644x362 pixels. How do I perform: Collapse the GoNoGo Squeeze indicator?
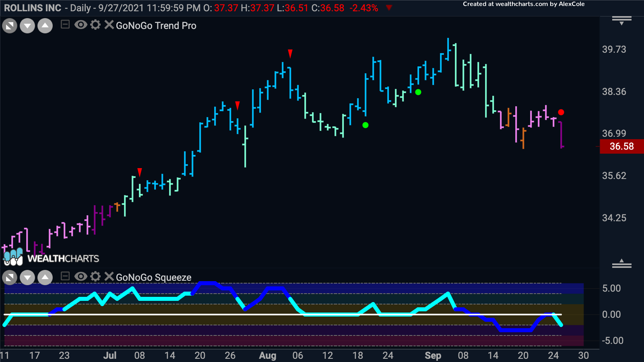pos(65,276)
